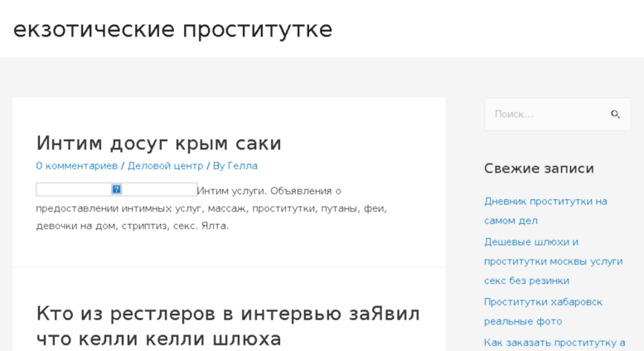Open the 0 комментариев link
The width and height of the screenshot is (644, 351).
pos(77,166)
